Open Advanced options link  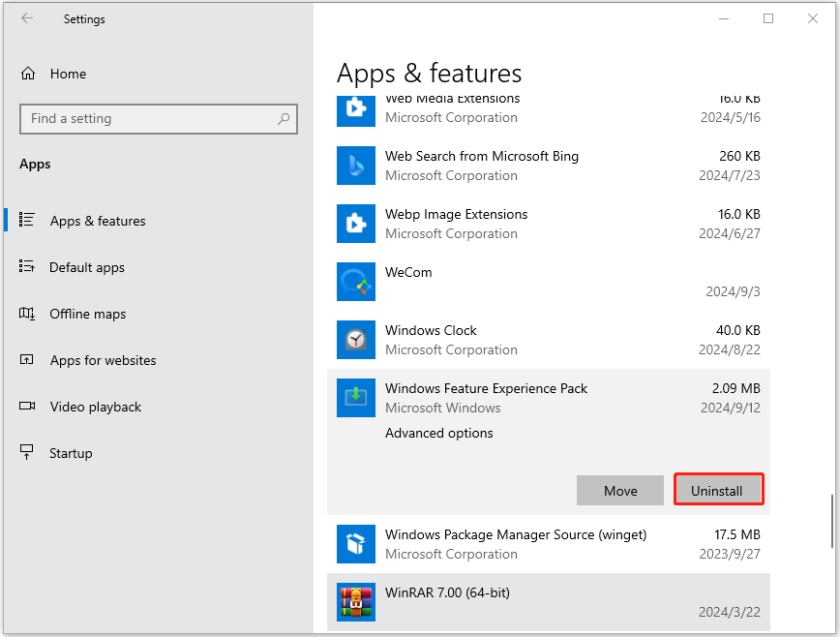(x=438, y=433)
